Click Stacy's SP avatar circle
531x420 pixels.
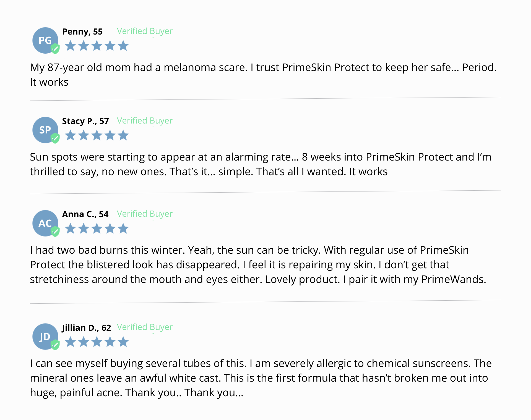45,130
